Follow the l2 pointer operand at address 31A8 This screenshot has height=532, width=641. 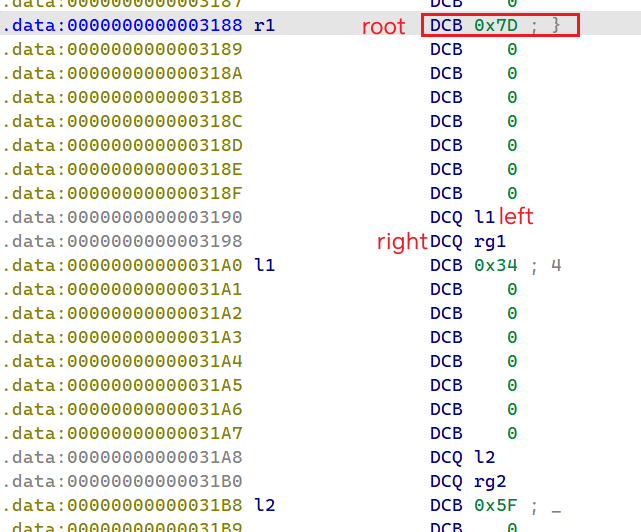coord(485,457)
